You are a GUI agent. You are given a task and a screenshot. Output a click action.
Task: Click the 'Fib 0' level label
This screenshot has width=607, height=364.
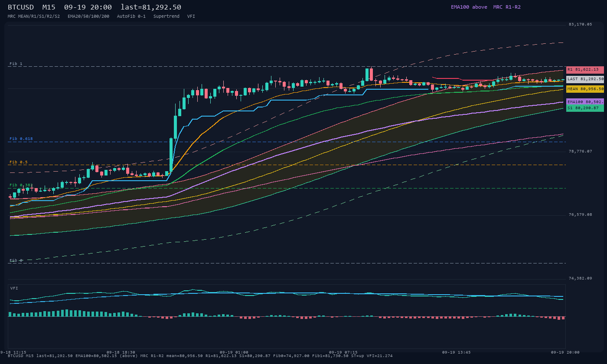[x=16, y=260]
